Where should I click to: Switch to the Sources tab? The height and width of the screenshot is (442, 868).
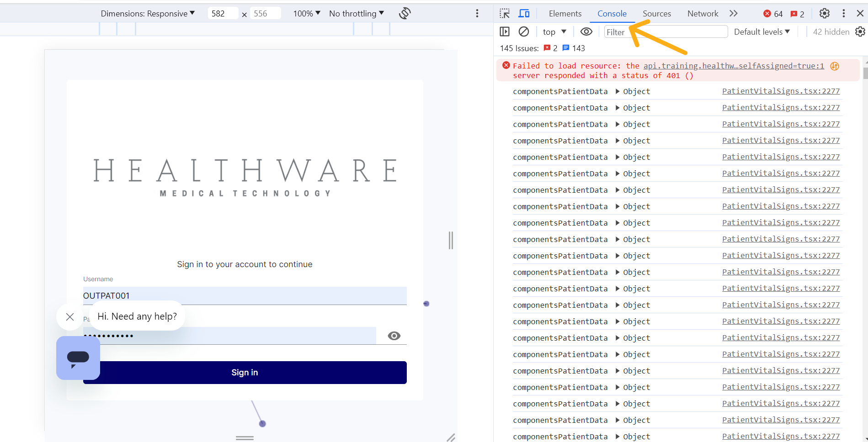pyautogui.click(x=656, y=14)
